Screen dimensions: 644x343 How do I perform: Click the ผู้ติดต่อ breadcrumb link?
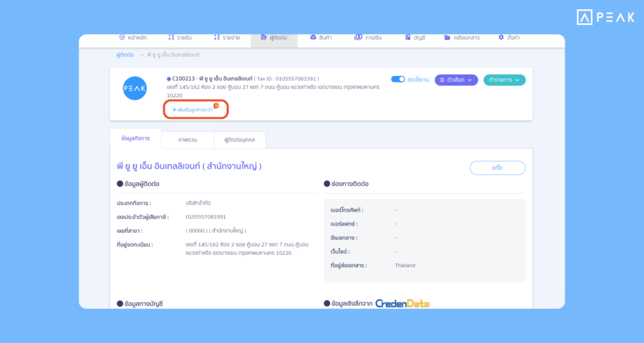pos(125,55)
